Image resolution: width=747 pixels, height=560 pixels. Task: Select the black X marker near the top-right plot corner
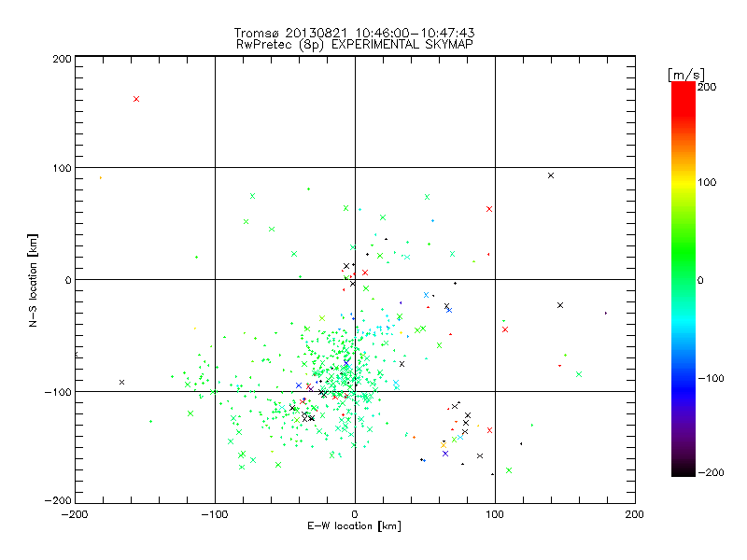coord(551,175)
